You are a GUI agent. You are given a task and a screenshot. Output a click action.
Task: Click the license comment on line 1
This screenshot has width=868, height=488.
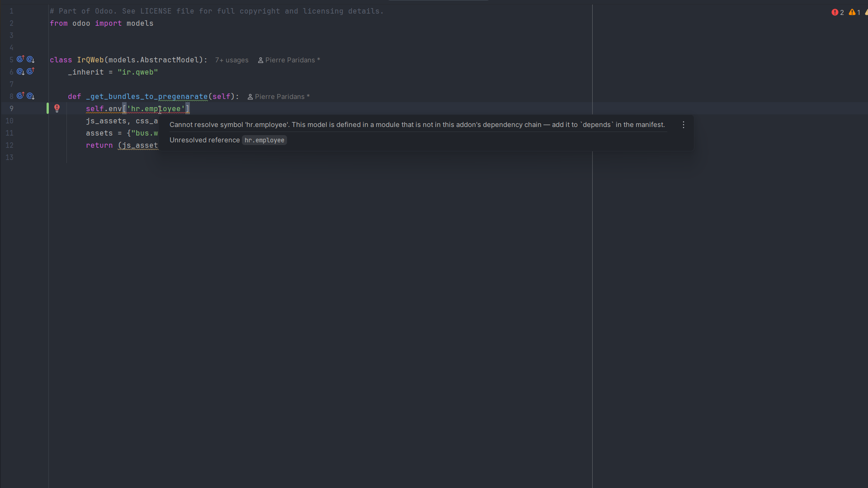point(217,11)
